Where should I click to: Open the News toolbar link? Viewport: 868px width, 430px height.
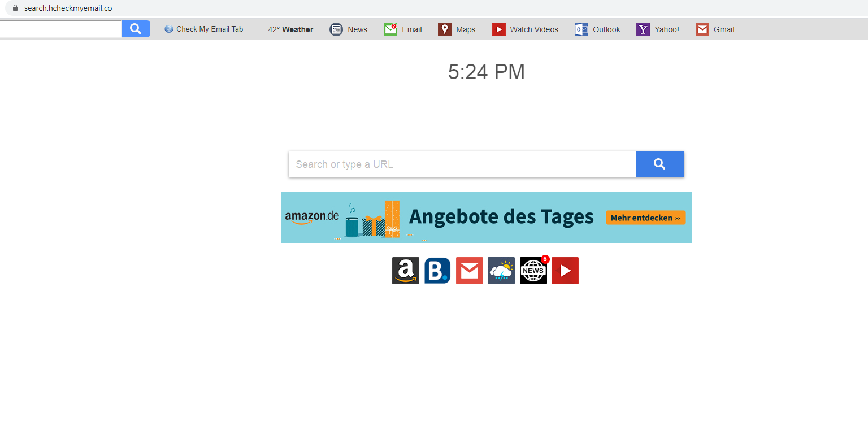tap(357, 29)
